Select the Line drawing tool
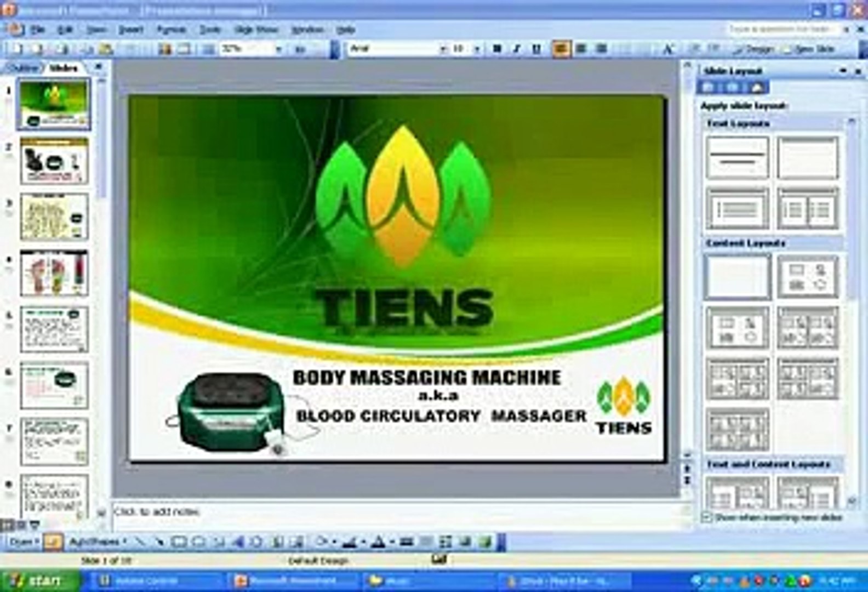The width and height of the screenshot is (868, 592). [x=140, y=542]
